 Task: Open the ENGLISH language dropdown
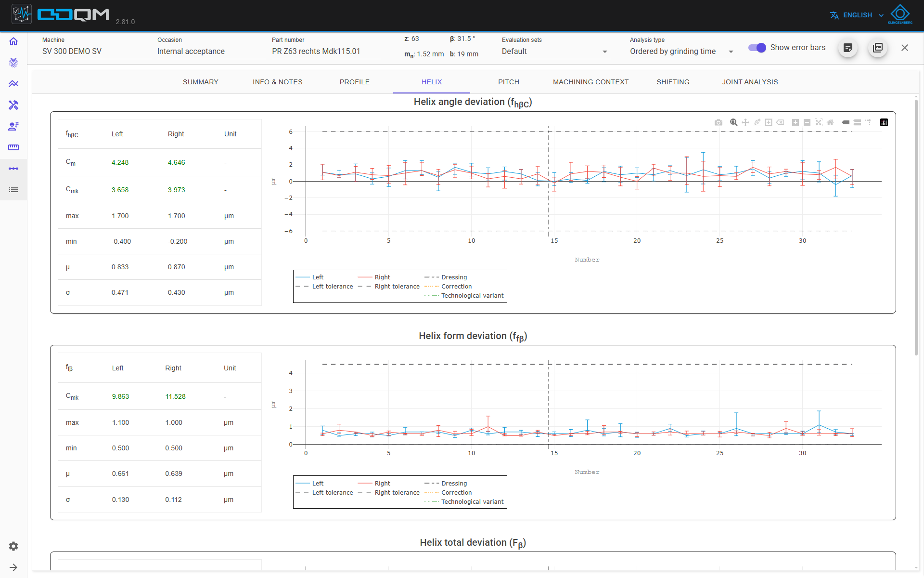pos(857,15)
